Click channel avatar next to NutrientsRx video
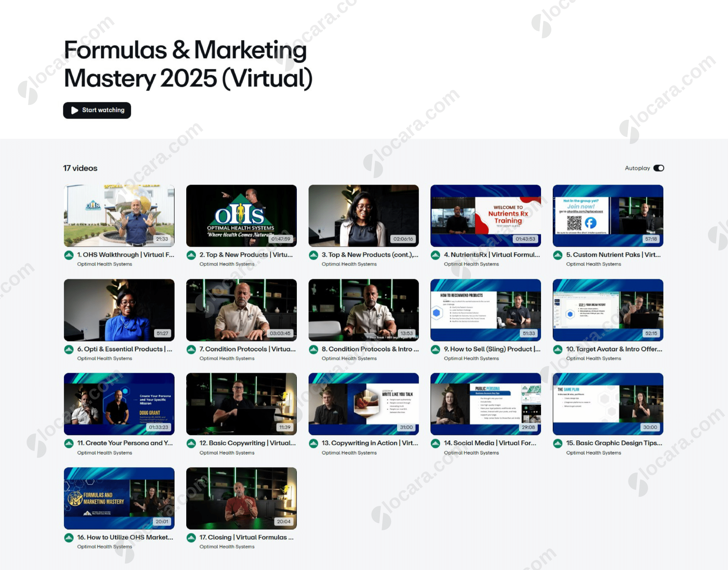This screenshot has width=728, height=570. click(x=435, y=255)
